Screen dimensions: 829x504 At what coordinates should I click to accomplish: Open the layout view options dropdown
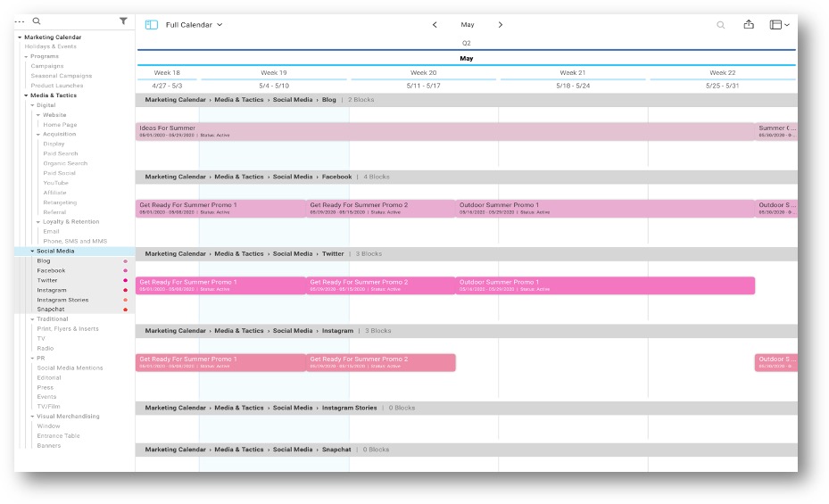click(x=779, y=25)
